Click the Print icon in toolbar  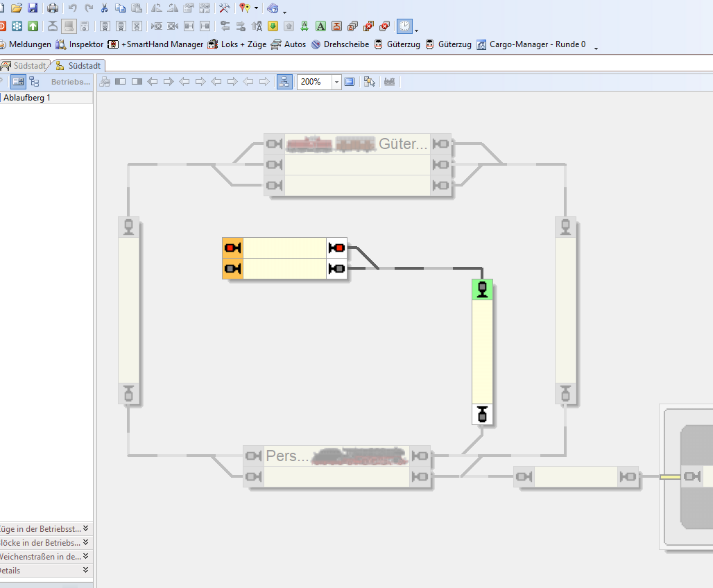tap(53, 8)
